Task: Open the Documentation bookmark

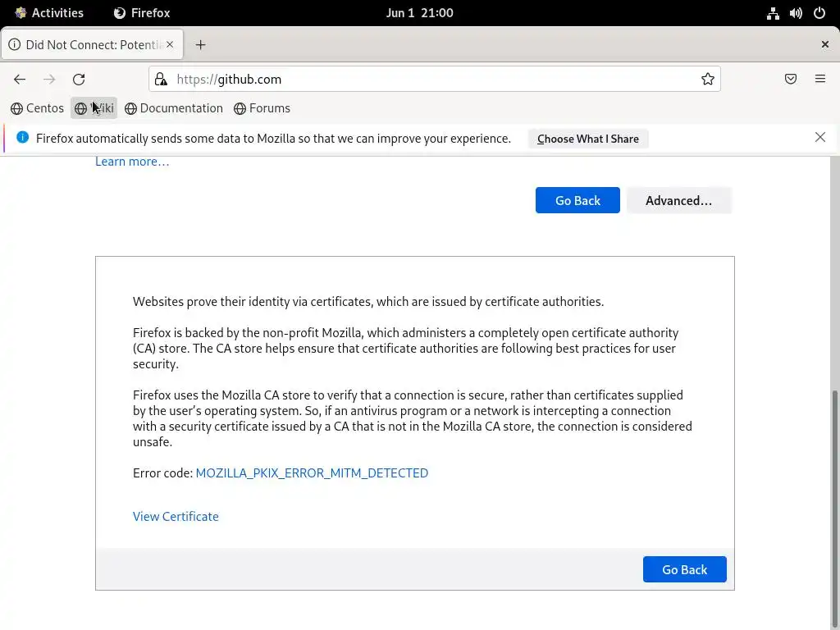Action: (x=174, y=108)
